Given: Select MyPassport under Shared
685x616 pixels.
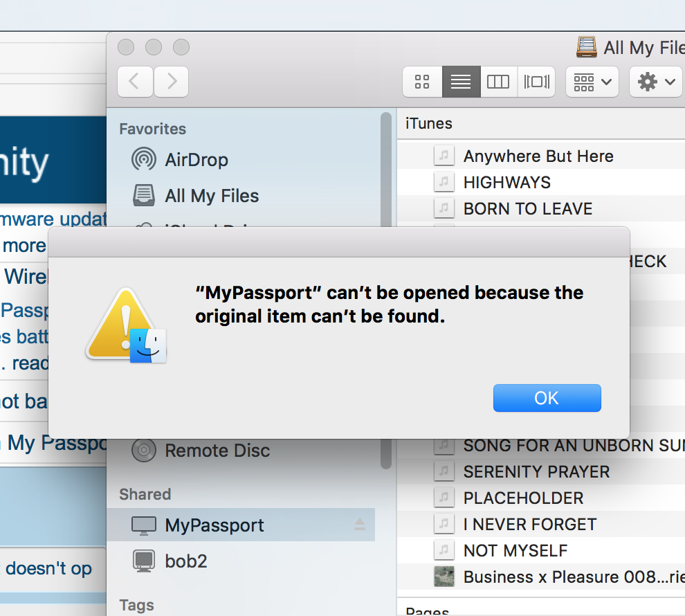Looking at the screenshot, I should click(241, 525).
